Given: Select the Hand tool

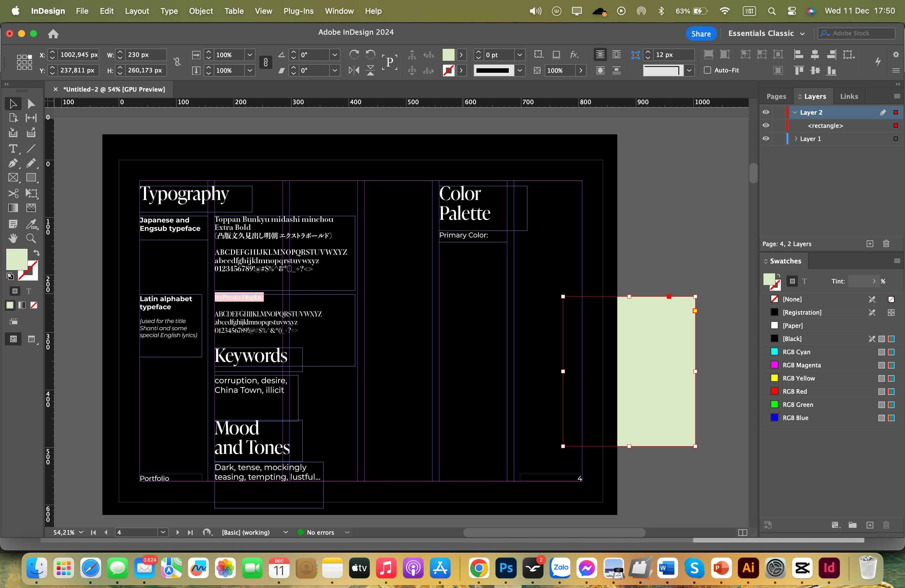Looking at the screenshot, I should [13, 239].
